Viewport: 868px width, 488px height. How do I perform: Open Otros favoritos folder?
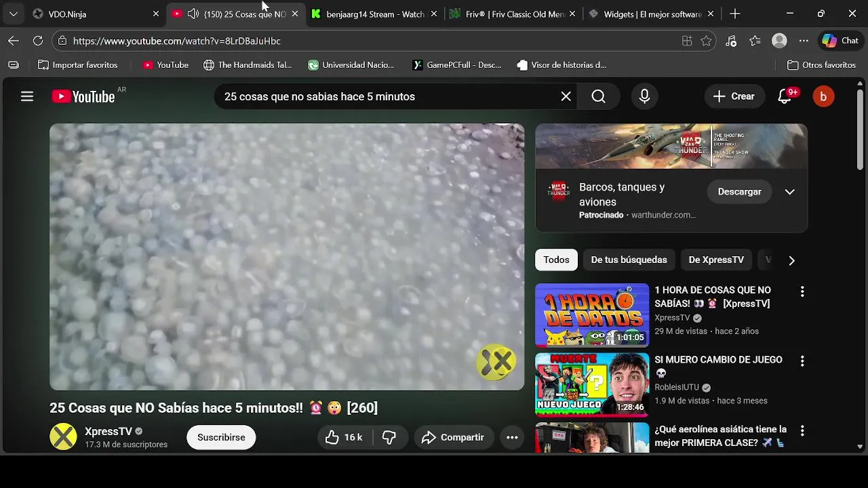(821, 65)
